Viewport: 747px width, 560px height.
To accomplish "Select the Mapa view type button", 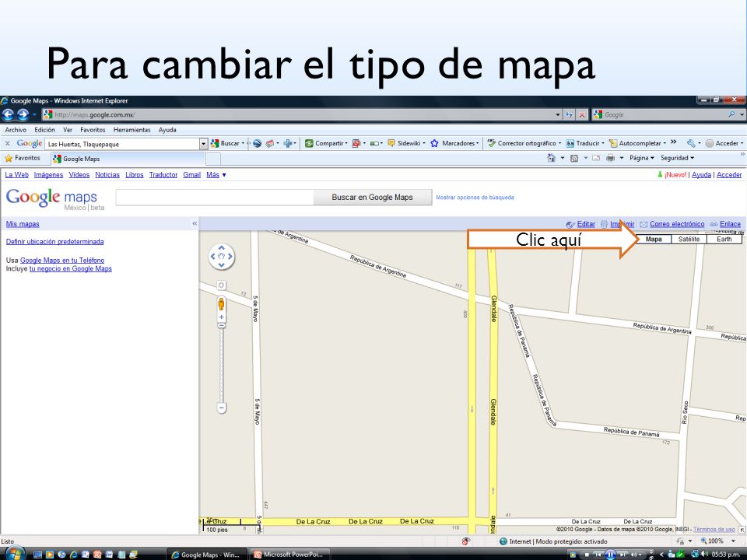I will (x=654, y=239).
